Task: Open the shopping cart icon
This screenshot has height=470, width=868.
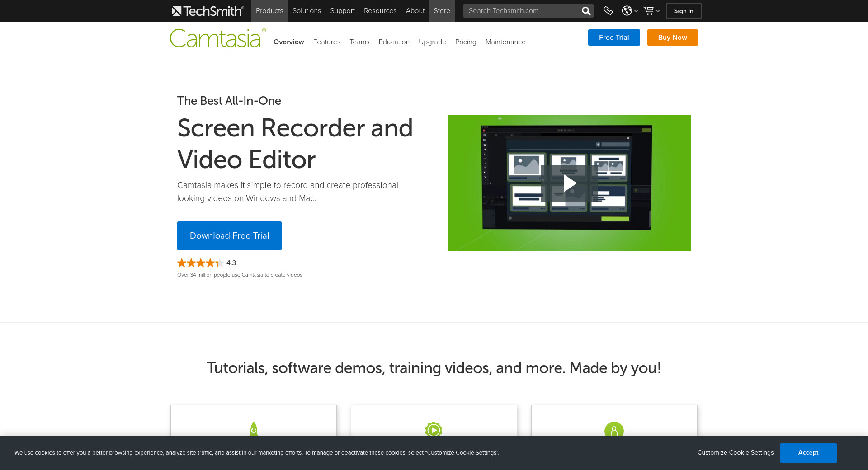Action: pyautogui.click(x=649, y=11)
